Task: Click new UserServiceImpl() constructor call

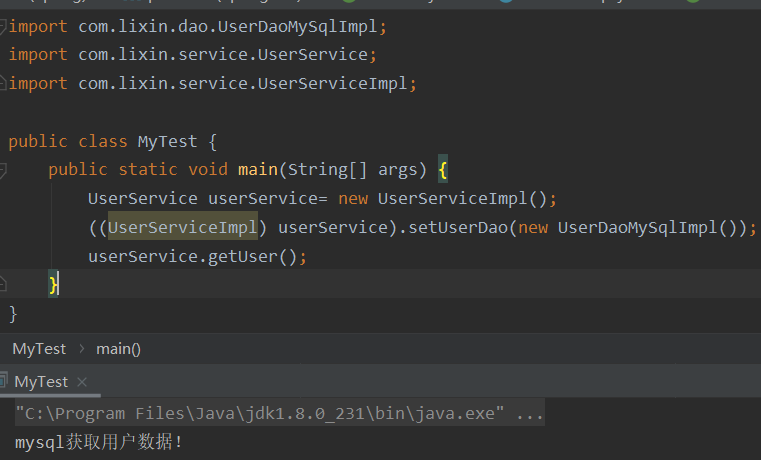Action: tap(443, 198)
